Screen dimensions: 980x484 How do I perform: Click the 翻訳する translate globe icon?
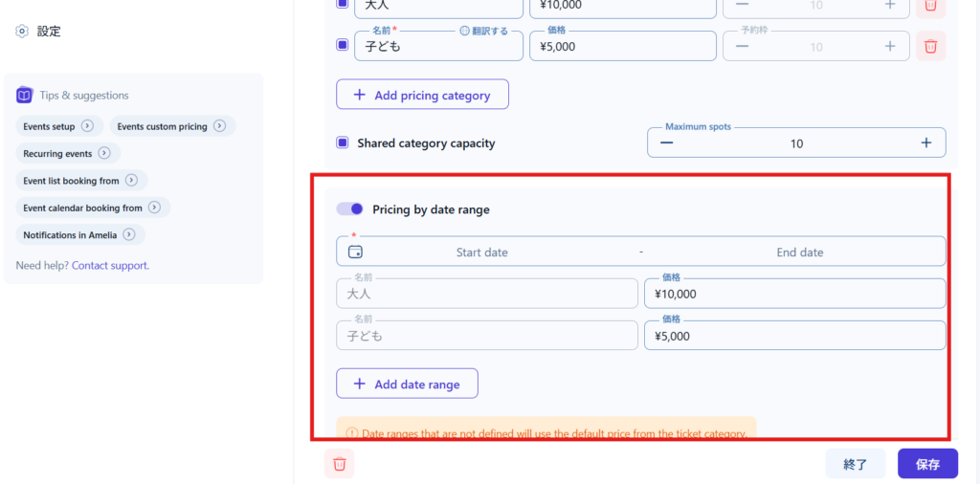click(465, 31)
